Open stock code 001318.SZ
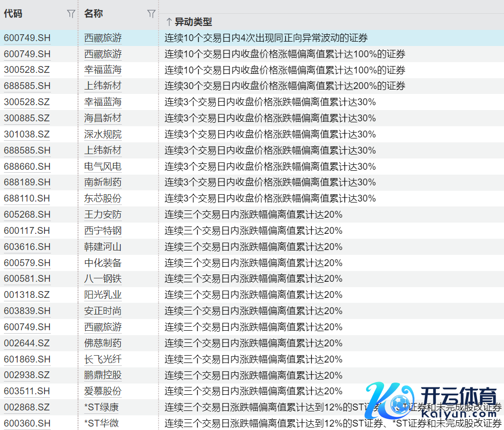Viewport: 504px width, 430px height. pos(27,295)
